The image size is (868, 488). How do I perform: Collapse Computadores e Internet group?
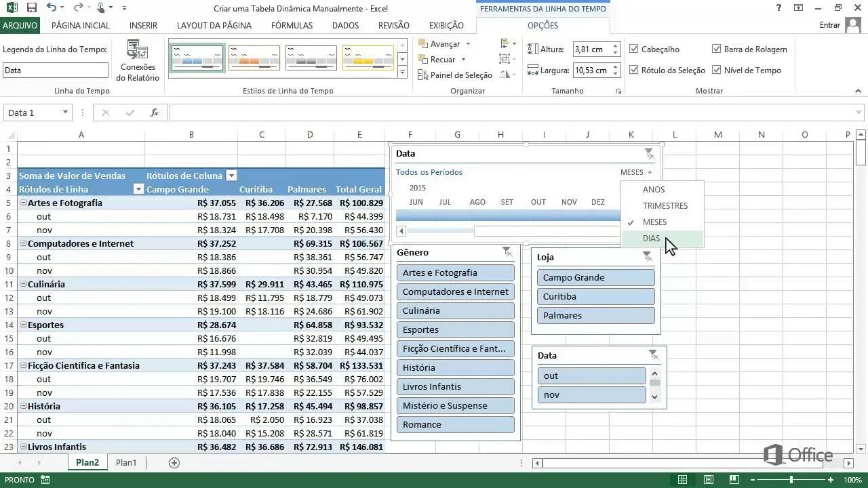(x=23, y=243)
